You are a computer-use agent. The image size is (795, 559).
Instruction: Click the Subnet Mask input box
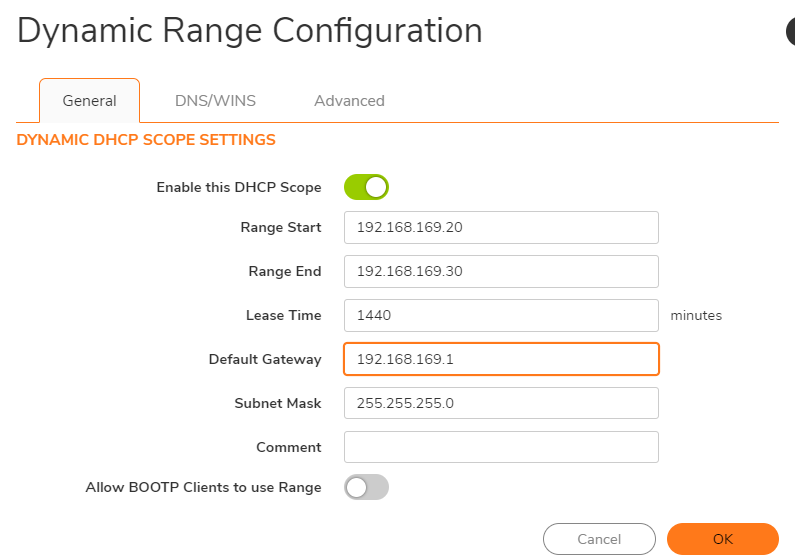click(500, 403)
